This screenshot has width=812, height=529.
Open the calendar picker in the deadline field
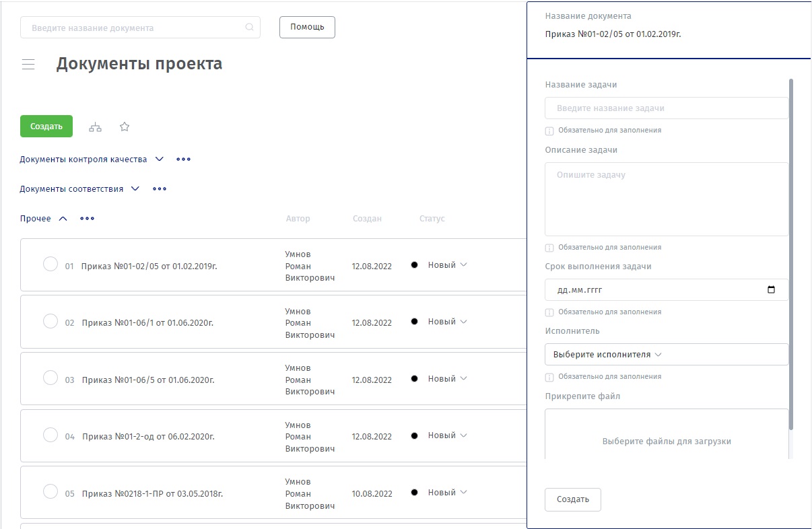pyautogui.click(x=772, y=290)
